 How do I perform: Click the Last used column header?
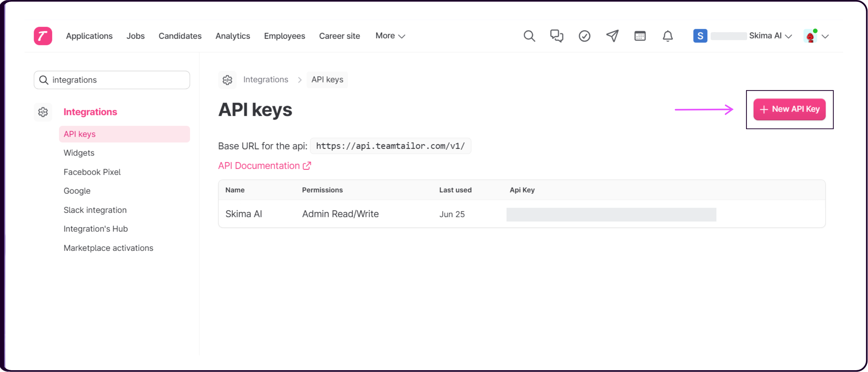click(x=455, y=190)
